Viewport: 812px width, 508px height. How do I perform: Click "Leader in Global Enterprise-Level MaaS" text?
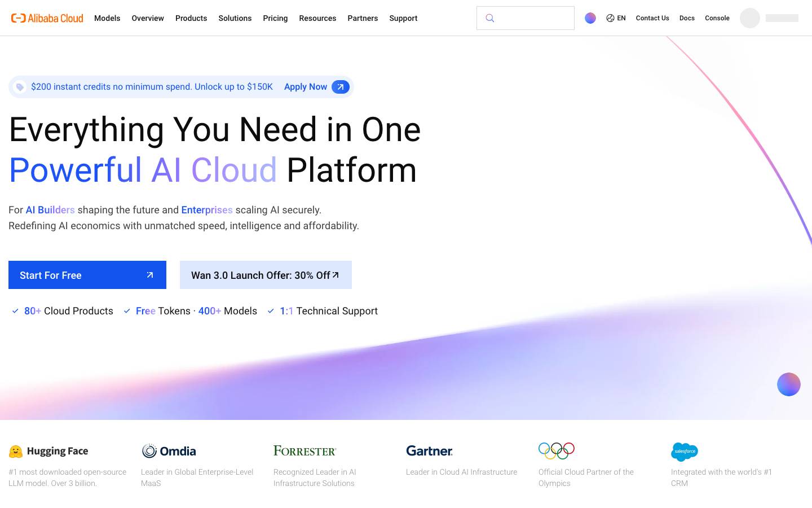tap(197, 478)
